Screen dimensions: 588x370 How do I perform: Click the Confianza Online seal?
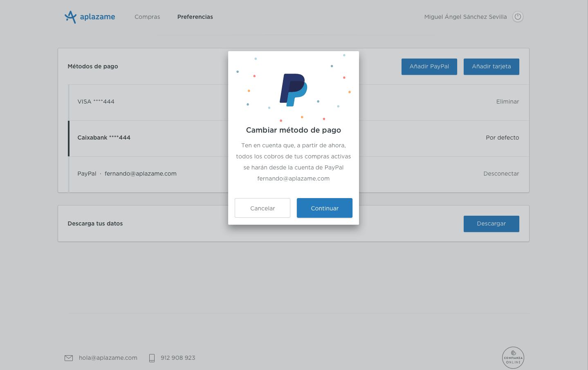pos(513,358)
